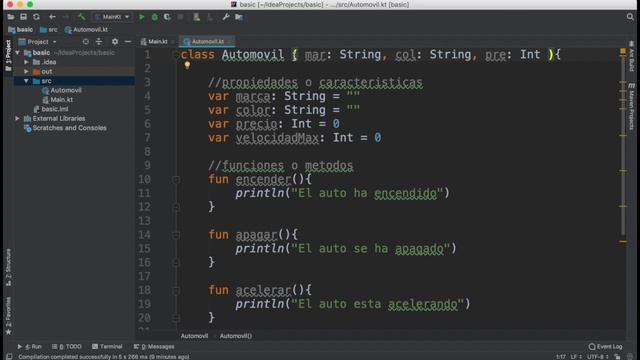Click the search magnifier at top right
The height and width of the screenshot is (360, 640).
click(x=630, y=17)
